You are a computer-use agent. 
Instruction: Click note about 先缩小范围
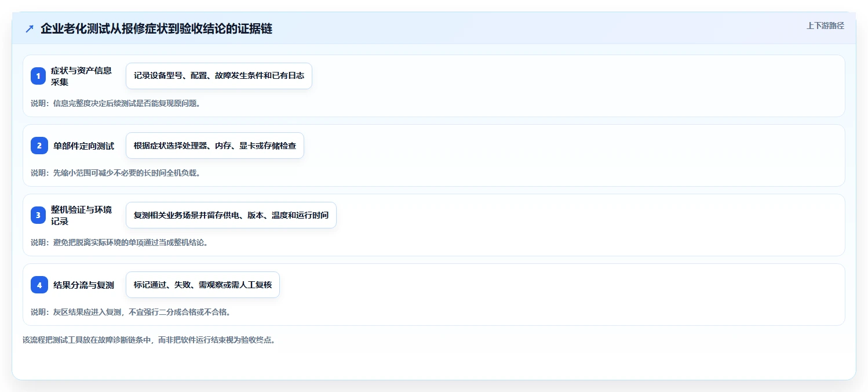tap(115, 173)
